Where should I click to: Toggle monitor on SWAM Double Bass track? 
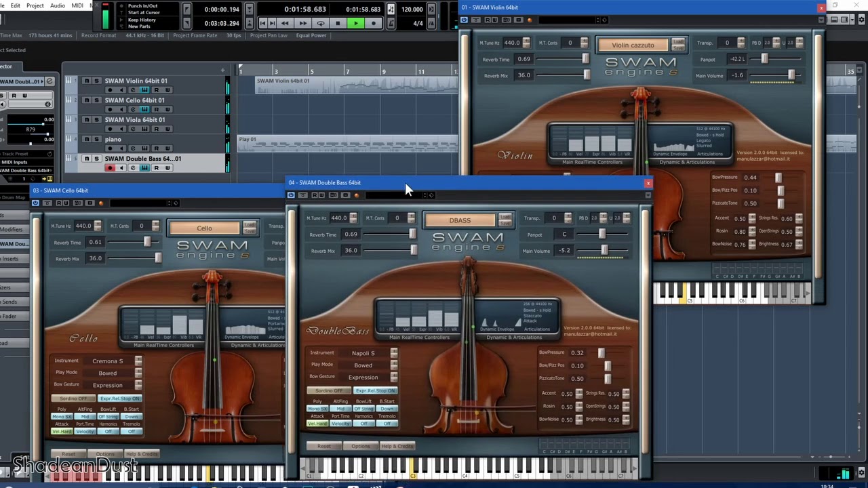121,168
